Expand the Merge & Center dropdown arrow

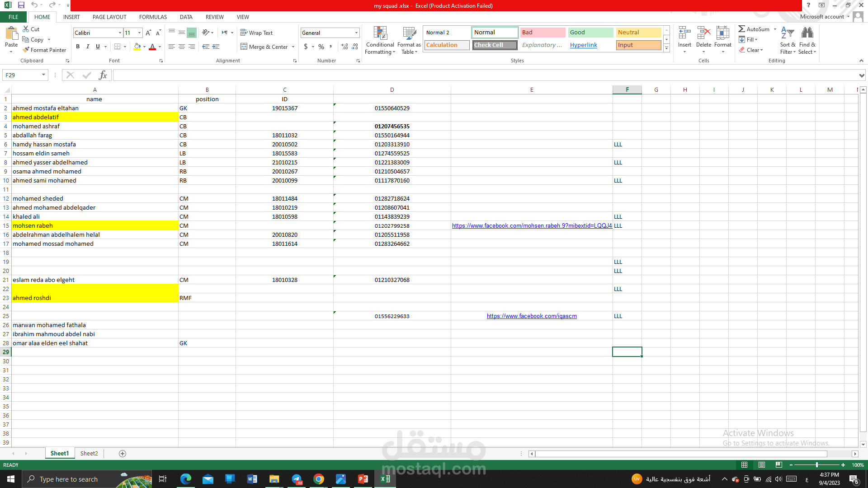[293, 47]
